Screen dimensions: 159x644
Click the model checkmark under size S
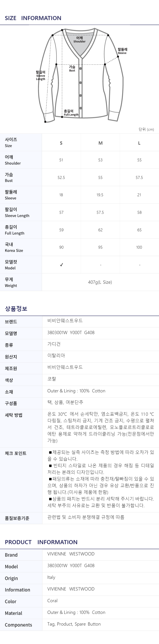(61, 265)
